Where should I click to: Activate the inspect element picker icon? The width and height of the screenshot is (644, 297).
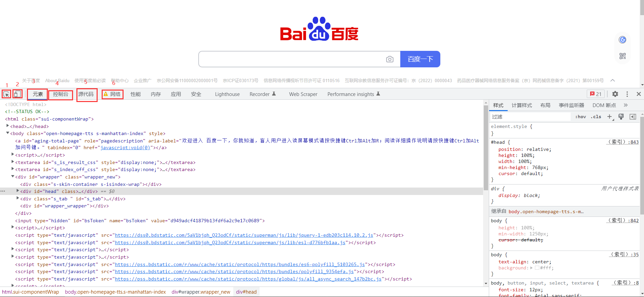tap(6, 94)
